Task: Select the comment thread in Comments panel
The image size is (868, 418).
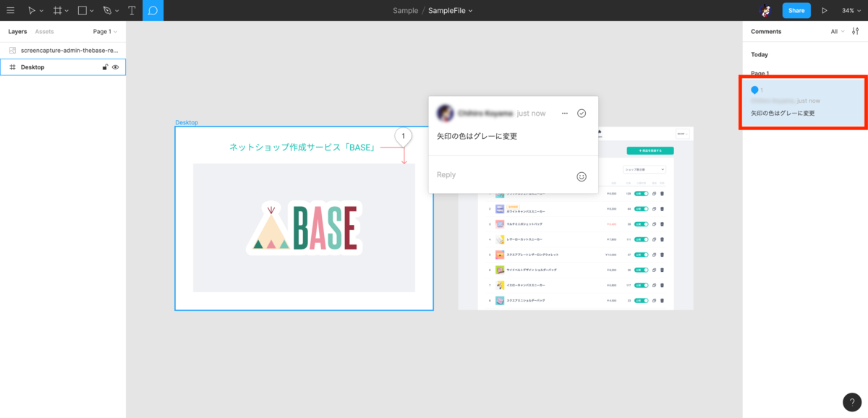Action: tap(803, 103)
